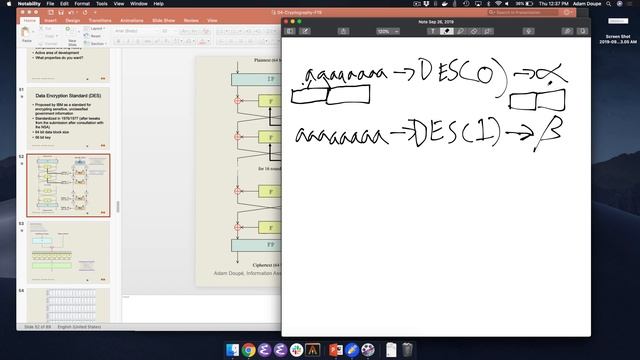Open the File menu in menu bar
640x360 pixels.
pyautogui.click(x=50, y=4)
